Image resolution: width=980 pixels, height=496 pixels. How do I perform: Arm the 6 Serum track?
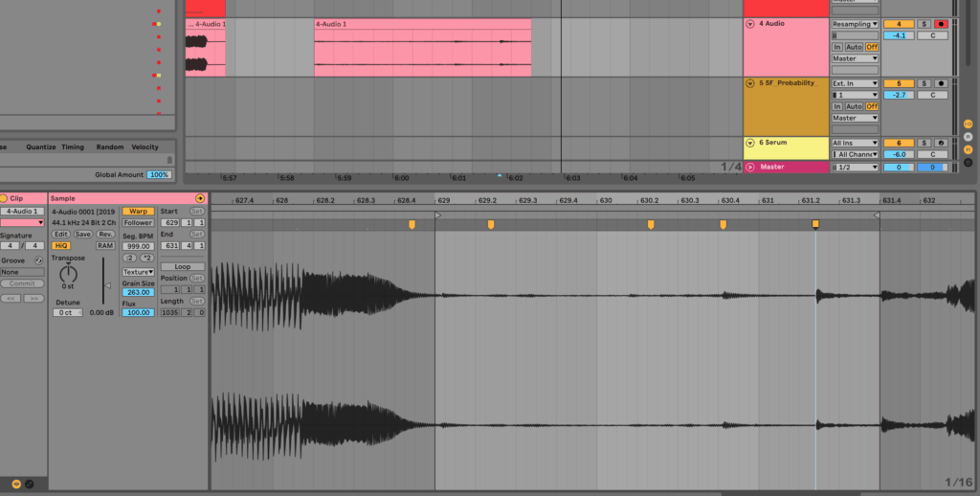942,143
